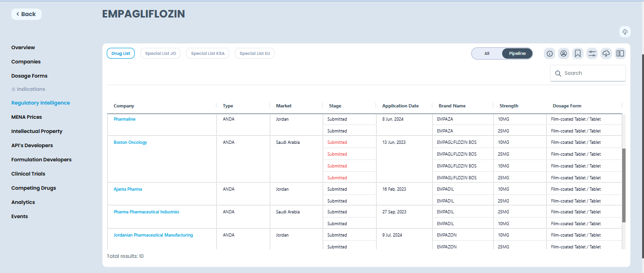The image size is (644, 273).
Task: Click the Type column header
Action: [228, 106]
